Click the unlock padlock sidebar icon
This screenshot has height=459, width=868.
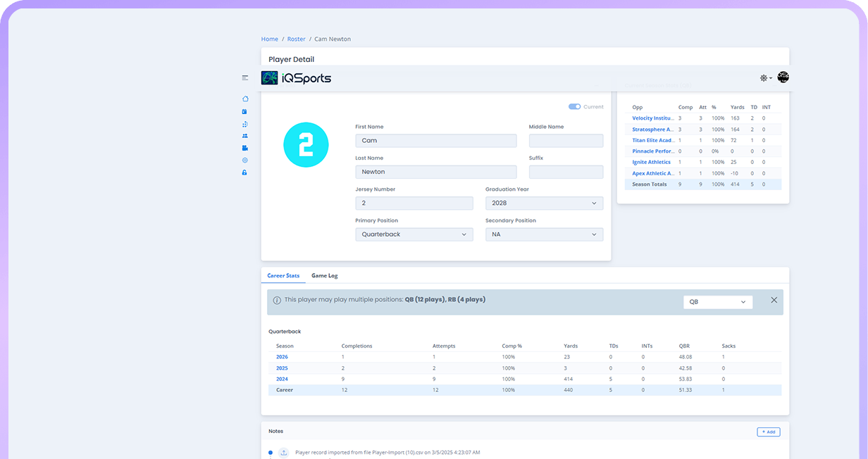tap(245, 172)
